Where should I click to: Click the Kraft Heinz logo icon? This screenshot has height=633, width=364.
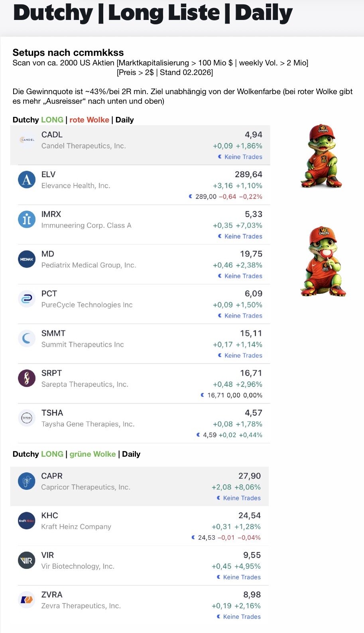click(x=27, y=521)
